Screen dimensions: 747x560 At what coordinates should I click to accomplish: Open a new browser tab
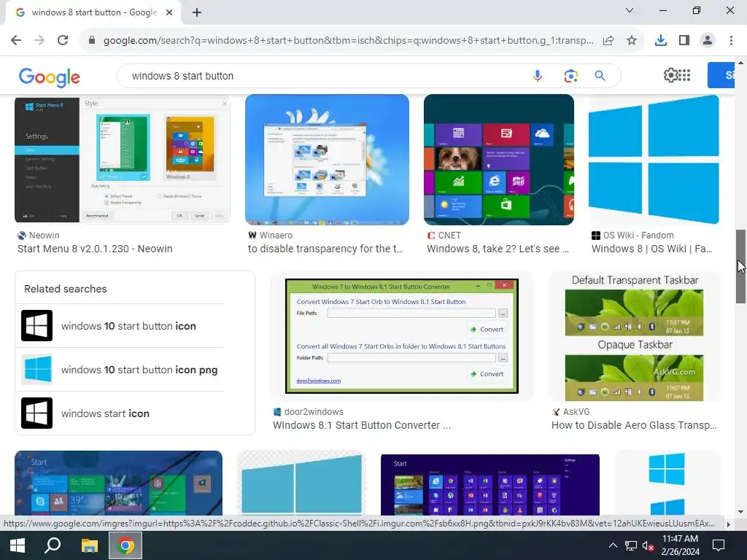(x=197, y=12)
